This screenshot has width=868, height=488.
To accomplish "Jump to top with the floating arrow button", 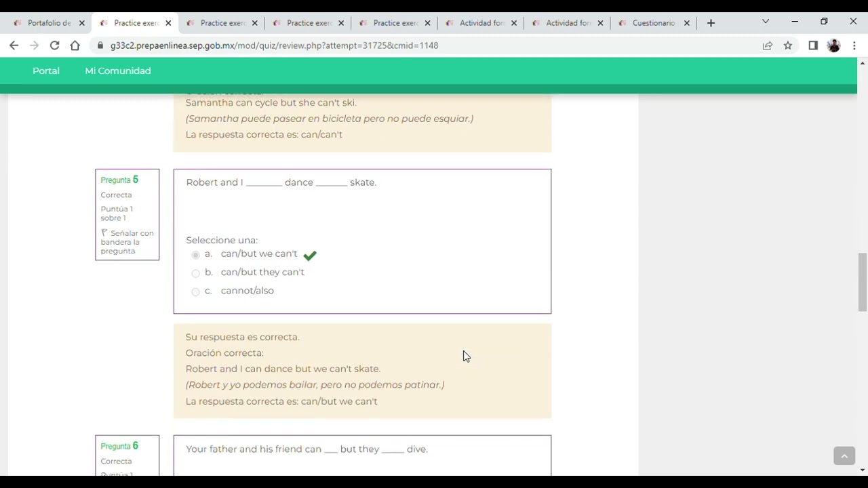I will [x=844, y=456].
